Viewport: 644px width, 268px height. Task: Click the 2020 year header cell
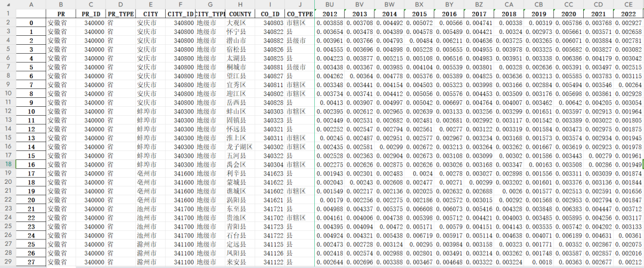(x=568, y=14)
